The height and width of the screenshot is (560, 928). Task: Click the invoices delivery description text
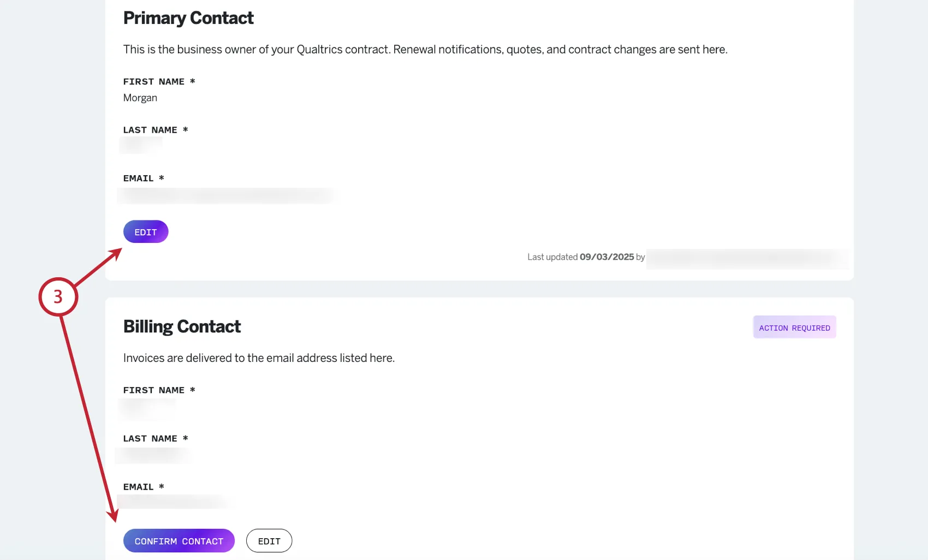tap(259, 358)
